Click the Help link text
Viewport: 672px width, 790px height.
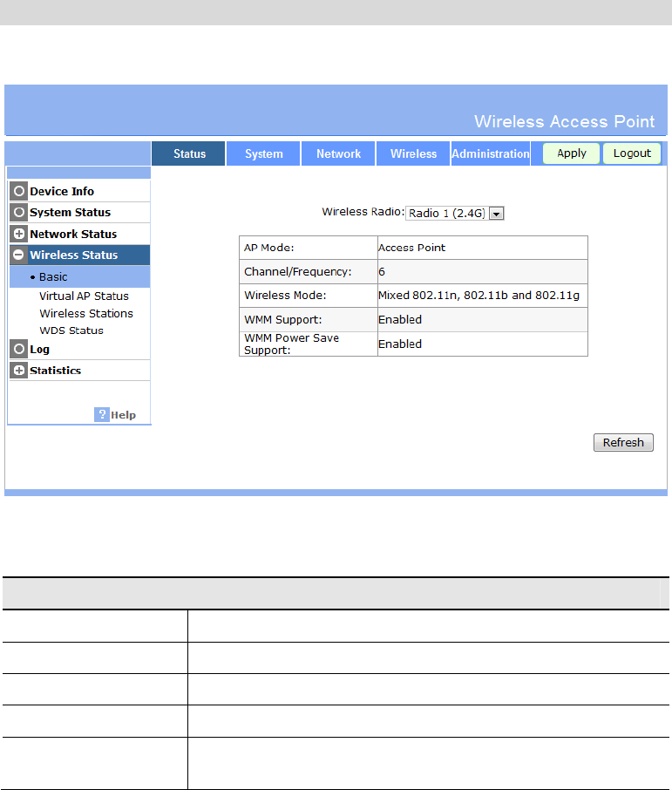(124, 415)
